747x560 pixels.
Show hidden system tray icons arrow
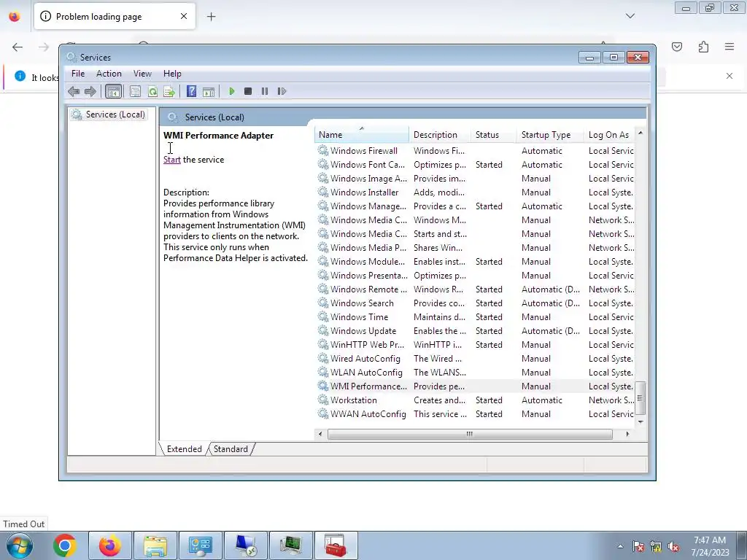(620, 546)
